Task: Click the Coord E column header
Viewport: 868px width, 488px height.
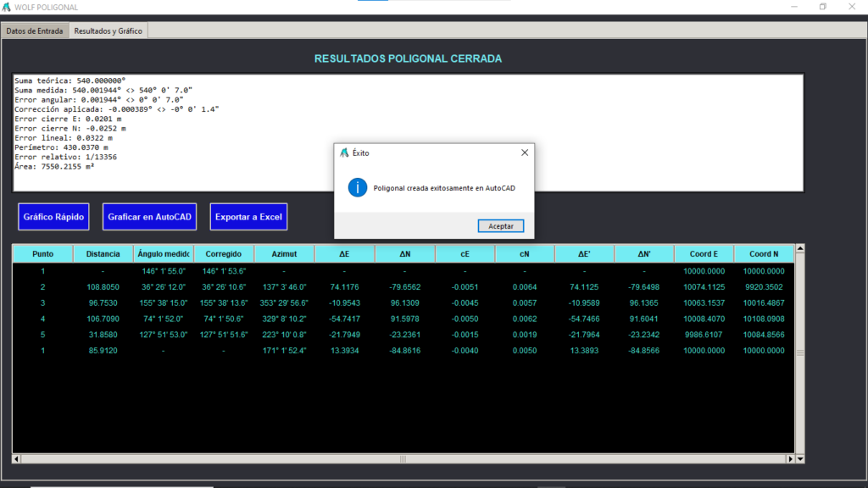Action: [704, 254]
